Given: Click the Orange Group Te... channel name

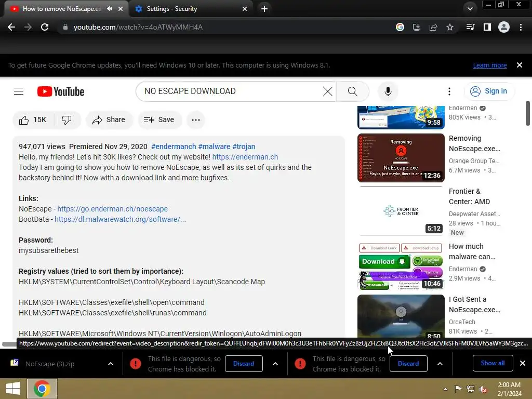Looking at the screenshot, I should 474,161.
